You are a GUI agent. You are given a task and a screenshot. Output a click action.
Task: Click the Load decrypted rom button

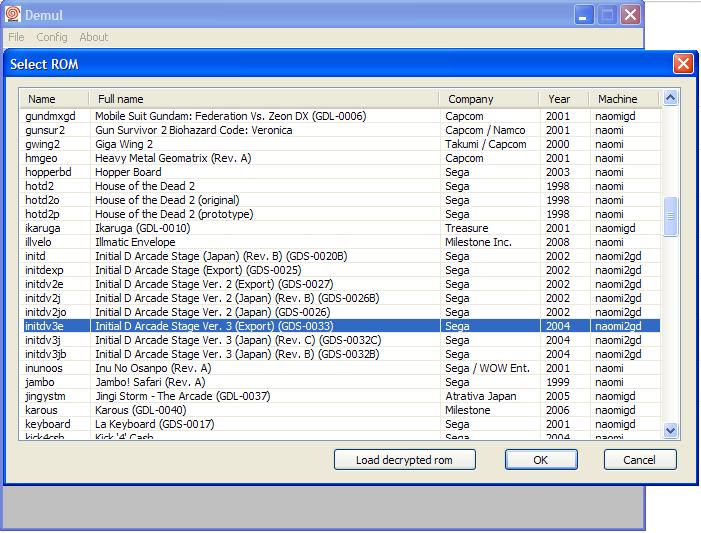coord(405,460)
